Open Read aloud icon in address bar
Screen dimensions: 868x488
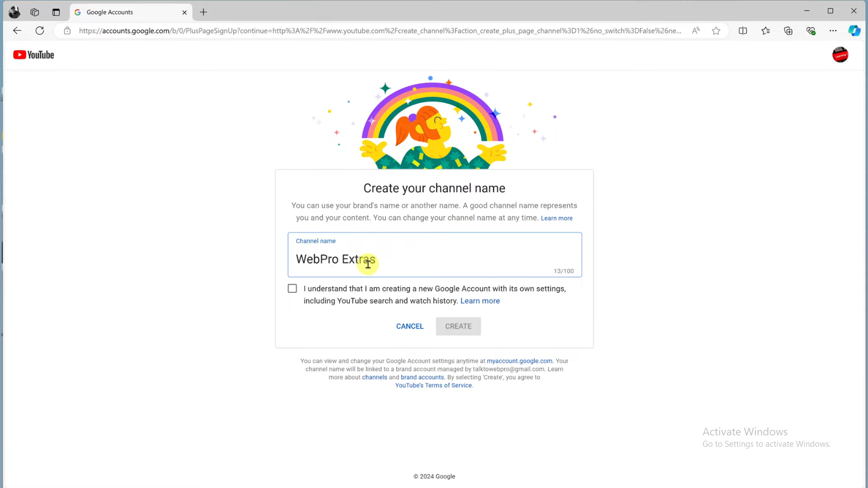coord(695,31)
